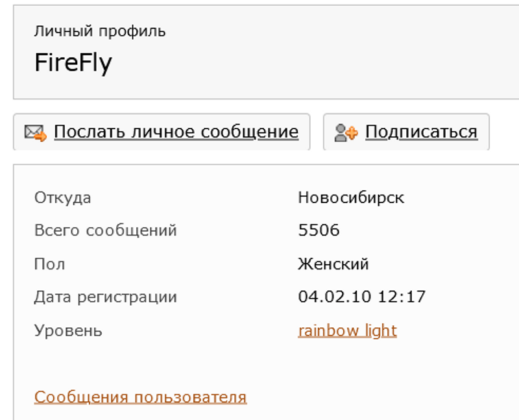Screen dimensions: 519x420
Task: Click the Пол field label
Action: click(49, 264)
